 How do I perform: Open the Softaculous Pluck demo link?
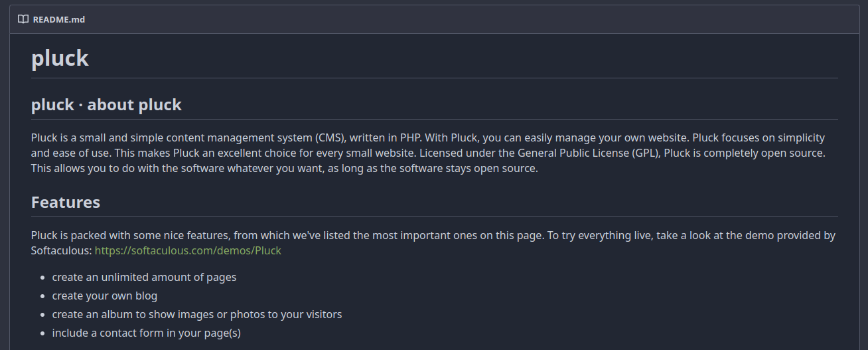(x=188, y=251)
